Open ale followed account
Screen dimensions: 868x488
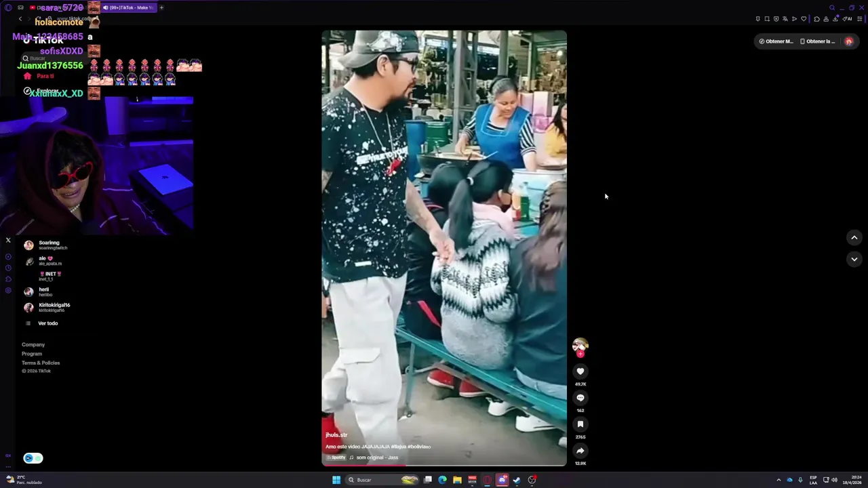[x=46, y=260]
